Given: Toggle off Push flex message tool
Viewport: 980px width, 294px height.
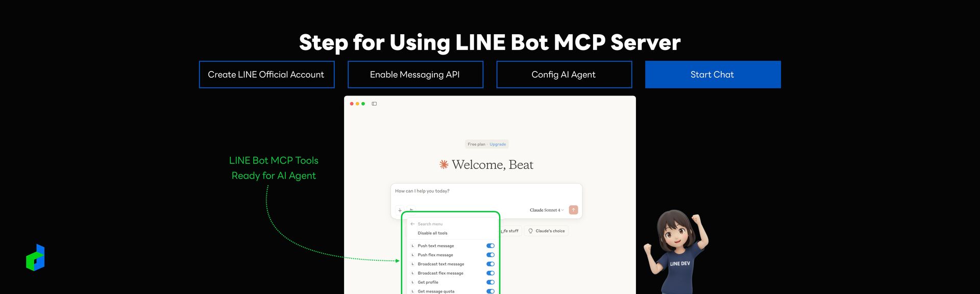Looking at the screenshot, I should [491, 255].
